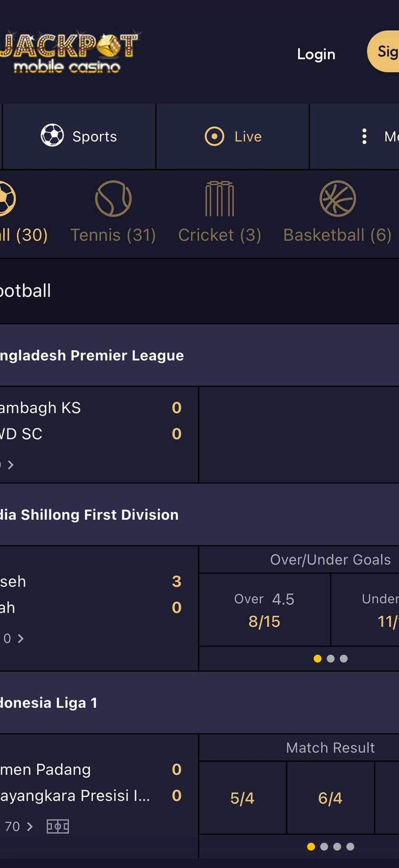
Task: Switch to the Sports tab
Action: [x=79, y=136]
